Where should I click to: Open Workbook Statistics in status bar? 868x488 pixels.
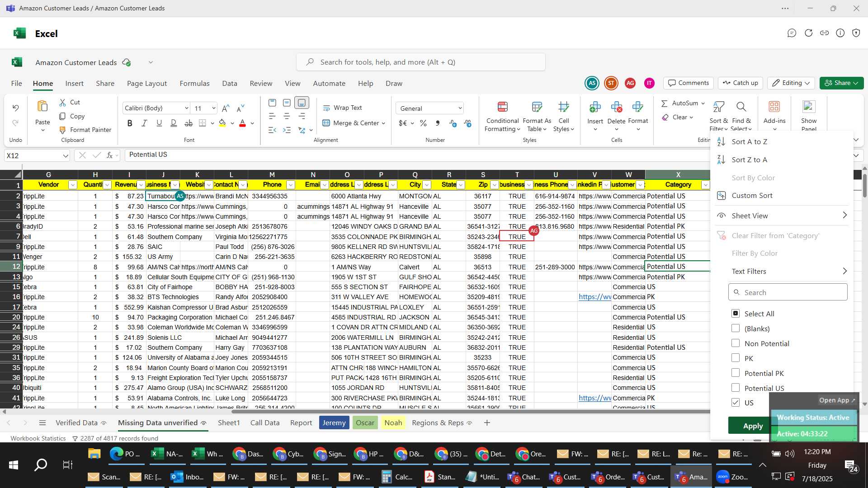click(38, 438)
